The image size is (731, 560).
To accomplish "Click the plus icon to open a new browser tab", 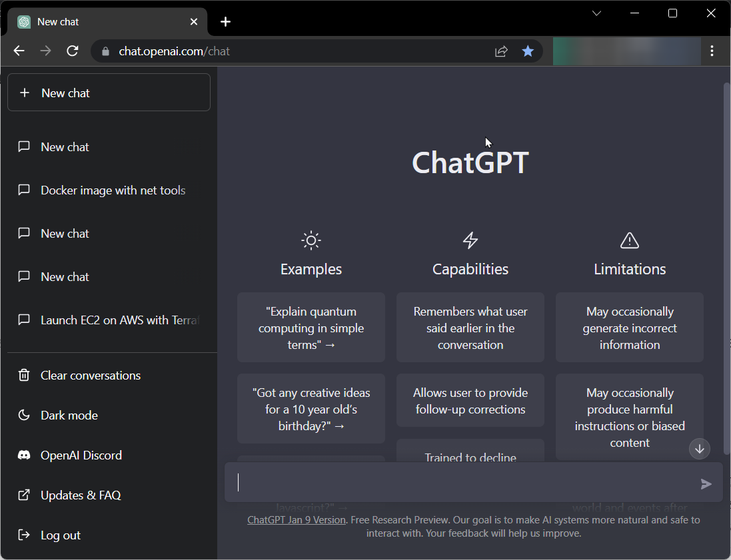I will (x=225, y=22).
